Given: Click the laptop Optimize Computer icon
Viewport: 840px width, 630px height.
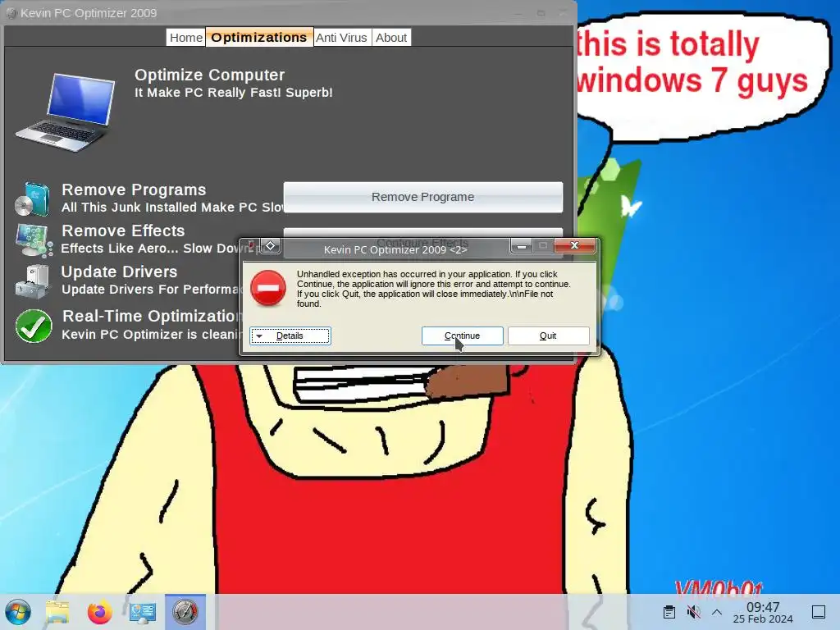Looking at the screenshot, I should click(66, 112).
